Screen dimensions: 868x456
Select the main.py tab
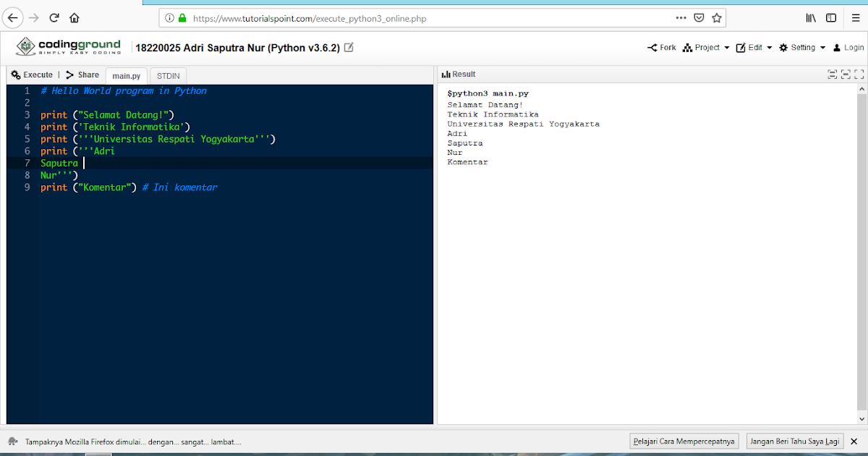(126, 75)
